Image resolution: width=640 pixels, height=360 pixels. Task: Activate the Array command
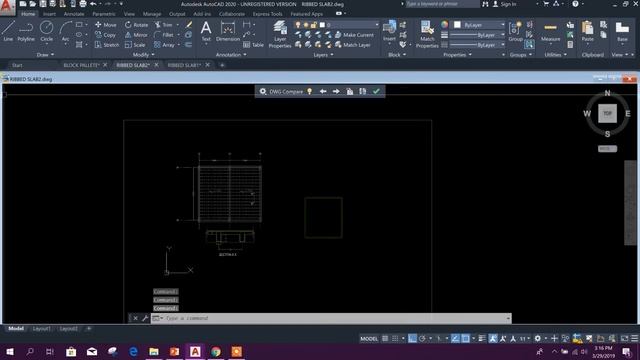click(x=164, y=45)
